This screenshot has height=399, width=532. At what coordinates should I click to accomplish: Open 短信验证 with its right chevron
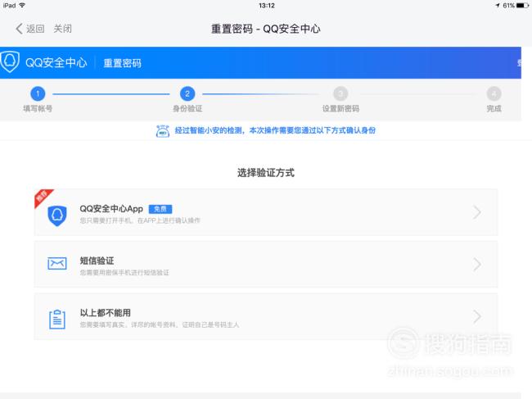pos(477,264)
